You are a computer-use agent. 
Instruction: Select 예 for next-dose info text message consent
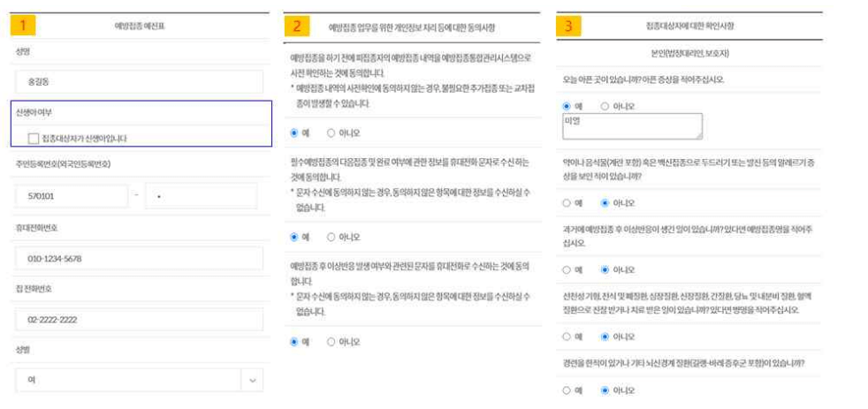[x=294, y=237]
